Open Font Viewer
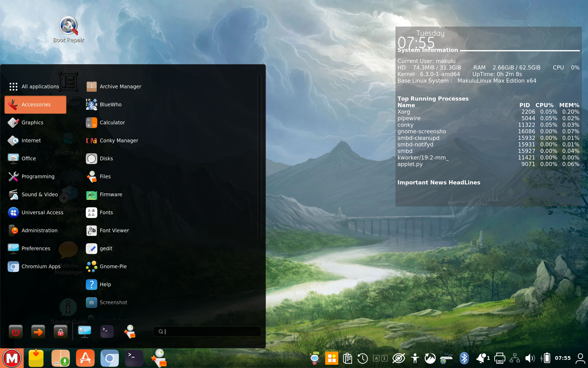This screenshot has height=368, width=588. [x=107, y=230]
